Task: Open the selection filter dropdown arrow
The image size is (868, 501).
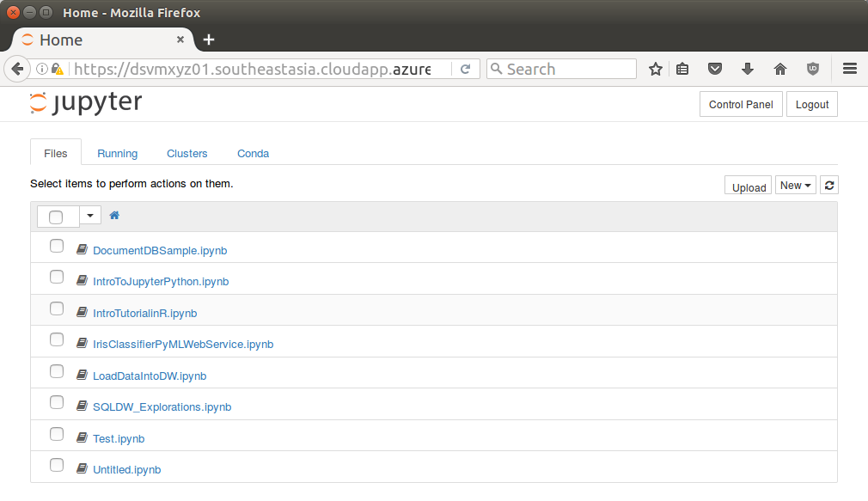Action: pos(90,216)
